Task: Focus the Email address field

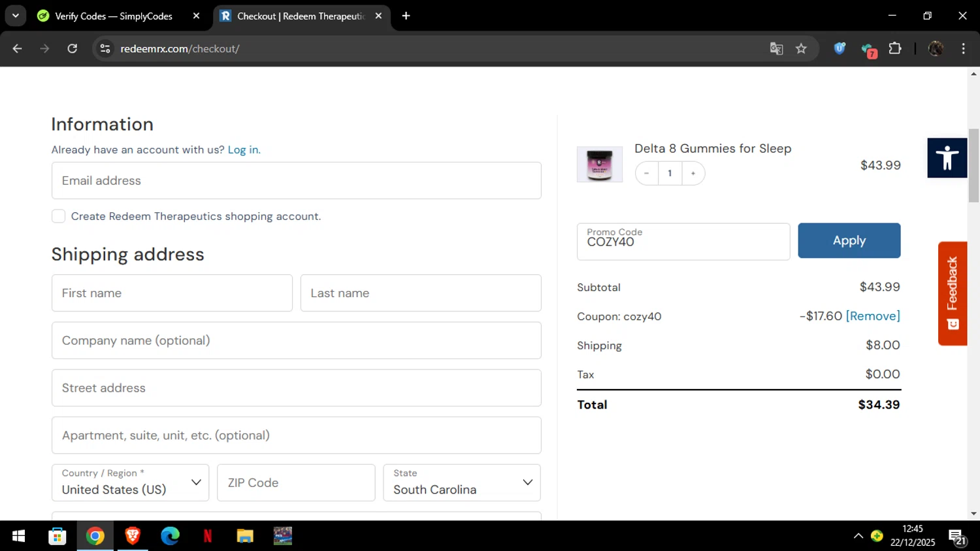Action: tap(297, 181)
